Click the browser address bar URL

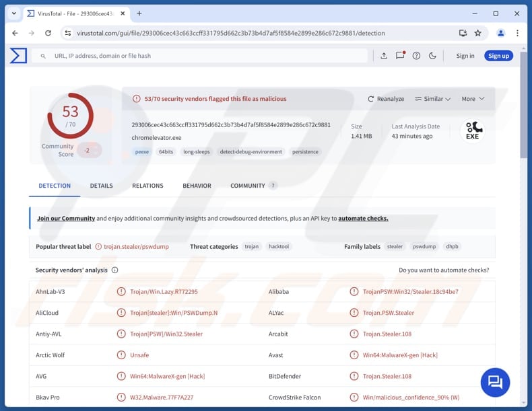(x=231, y=33)
